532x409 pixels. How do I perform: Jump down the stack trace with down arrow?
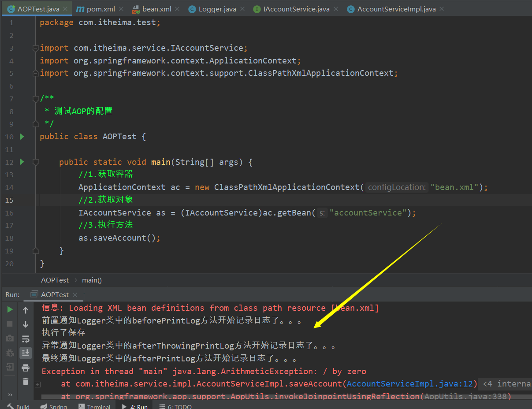pos(26,324)
